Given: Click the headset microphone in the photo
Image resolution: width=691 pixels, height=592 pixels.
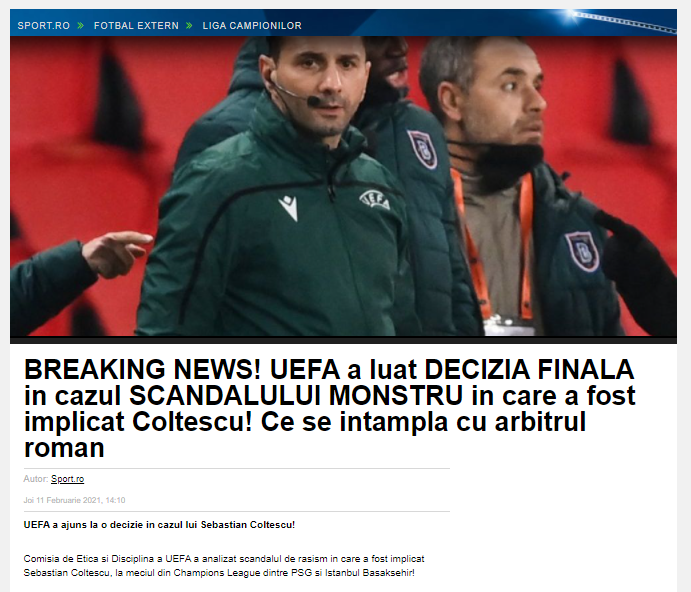Looking at the screenshot, I should coord(314,101).
